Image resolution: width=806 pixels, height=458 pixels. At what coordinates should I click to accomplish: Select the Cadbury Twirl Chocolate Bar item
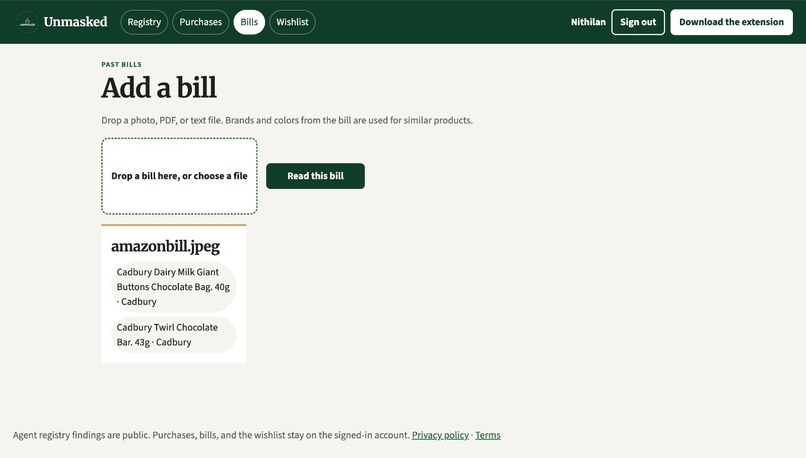[174, 335]
